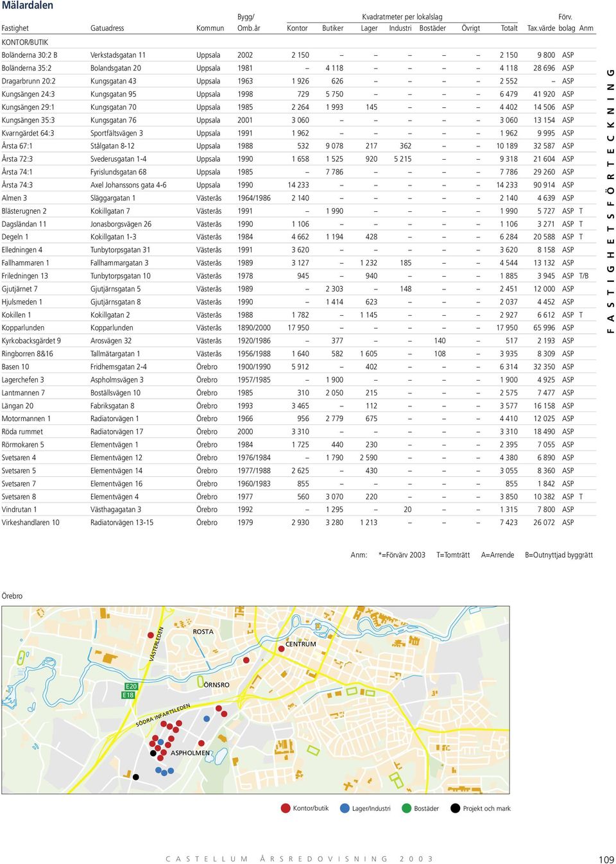The image size is (616, 864).
Task: Click the Örebro map title
Action: pyautogui.click(x=12, y=596)
